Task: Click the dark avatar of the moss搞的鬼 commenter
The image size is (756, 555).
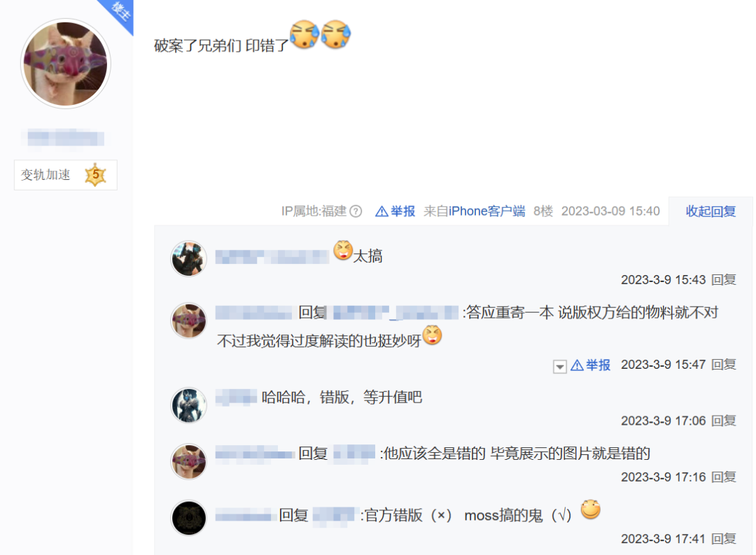Action: point(189,518)
